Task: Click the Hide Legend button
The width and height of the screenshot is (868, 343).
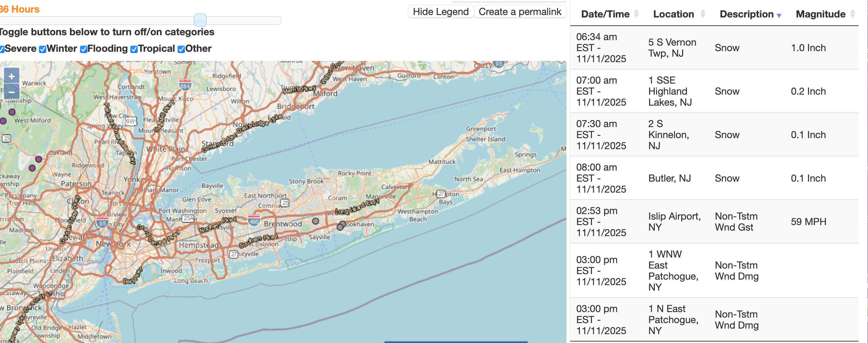Action: point(440,12)
